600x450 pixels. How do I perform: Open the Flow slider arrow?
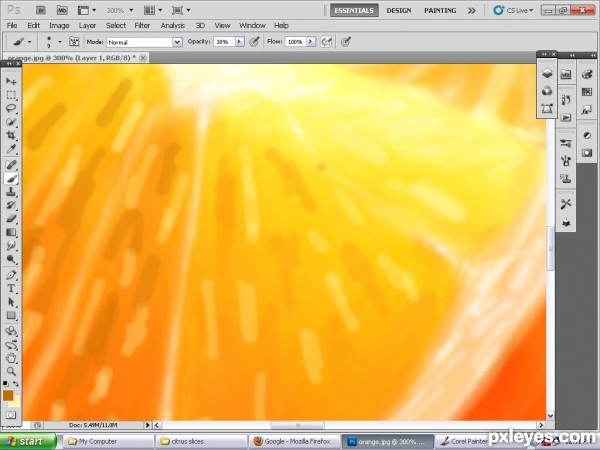(311, 41)
